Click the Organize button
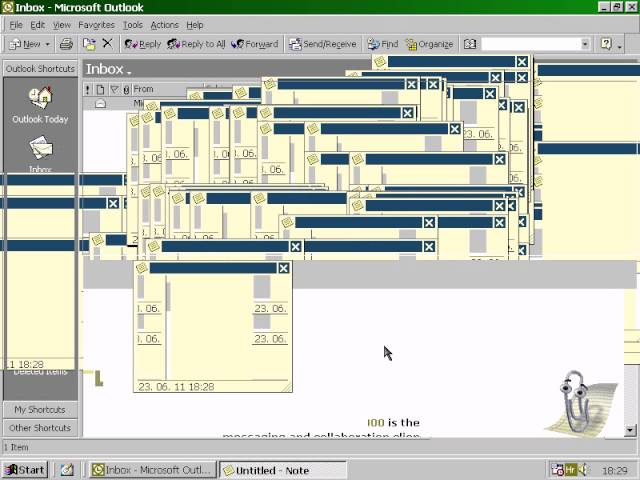 pyautogui.click(x=429, y=44)
